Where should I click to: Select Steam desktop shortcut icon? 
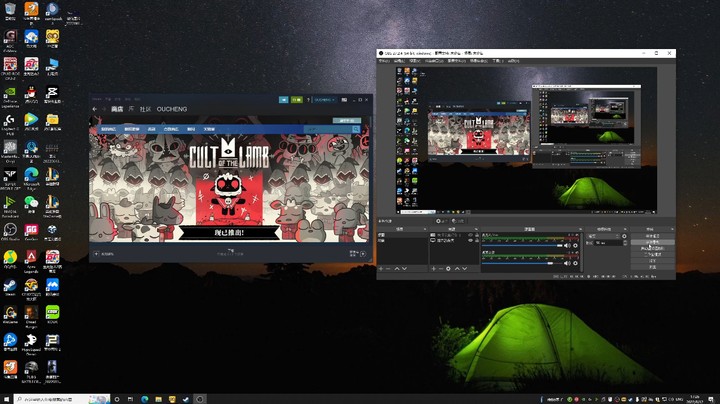click(x=10, y=287)
